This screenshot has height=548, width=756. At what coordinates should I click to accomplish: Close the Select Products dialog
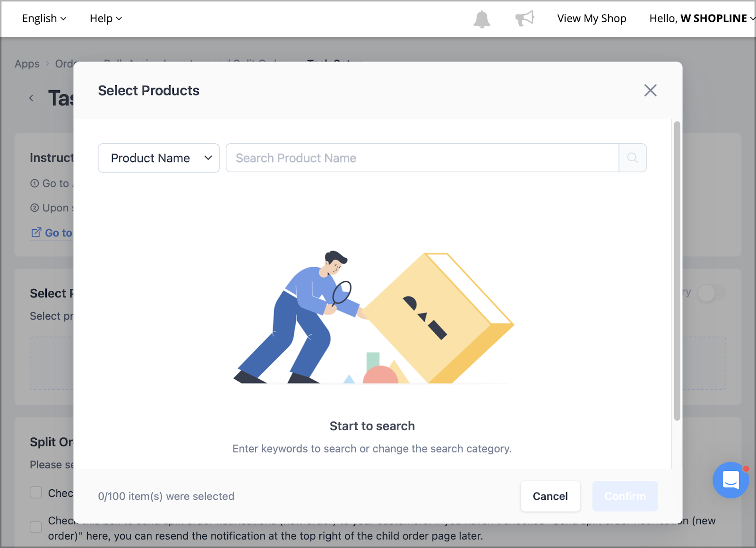[x=651, y=90]
